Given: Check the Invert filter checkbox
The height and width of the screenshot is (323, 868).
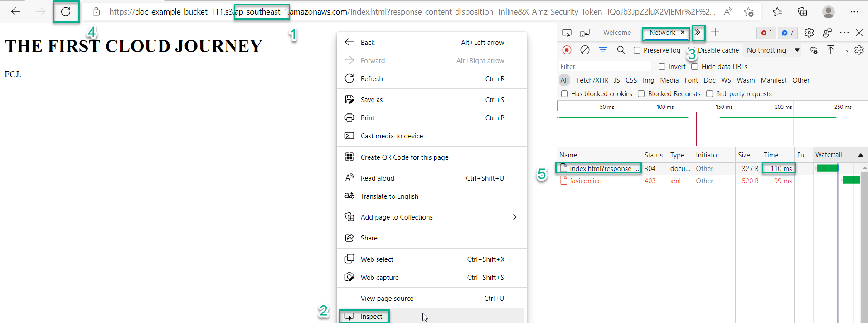Looking at the screenshot, I should [x=662, y=67].
